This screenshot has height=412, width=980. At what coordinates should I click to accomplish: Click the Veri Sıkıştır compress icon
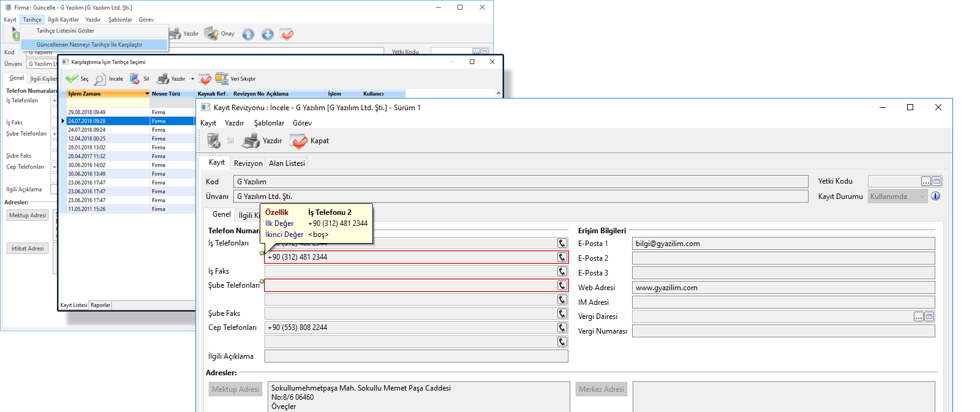pos(222,79)
